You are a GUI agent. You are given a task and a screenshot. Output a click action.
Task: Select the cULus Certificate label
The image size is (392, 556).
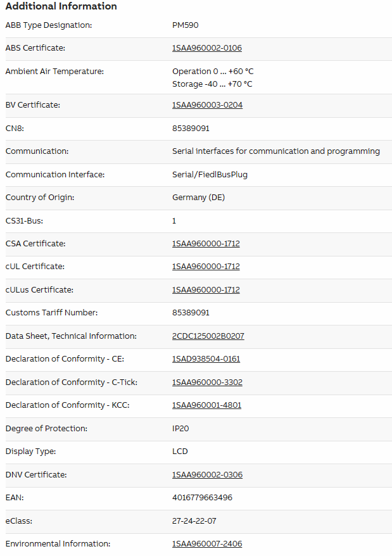tap(39, 289)
